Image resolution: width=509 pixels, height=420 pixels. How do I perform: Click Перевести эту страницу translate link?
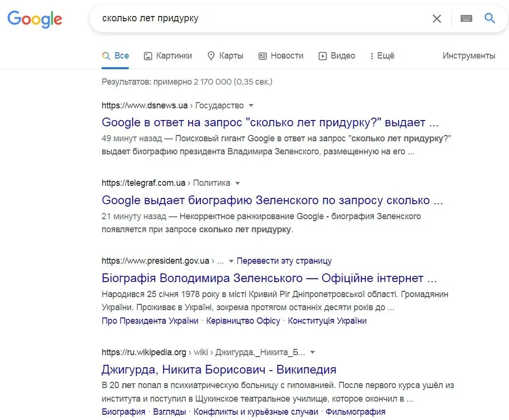pos(284,261)
